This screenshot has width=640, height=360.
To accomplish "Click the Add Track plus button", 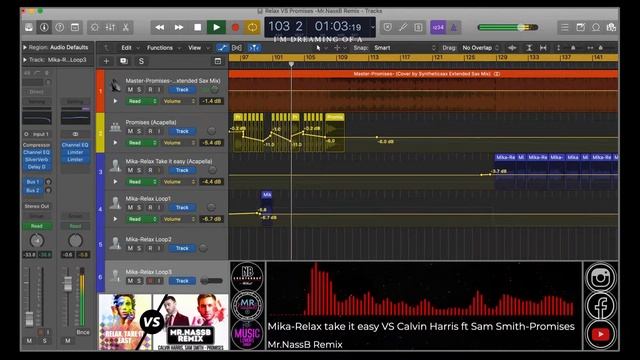I will point(106,61).
